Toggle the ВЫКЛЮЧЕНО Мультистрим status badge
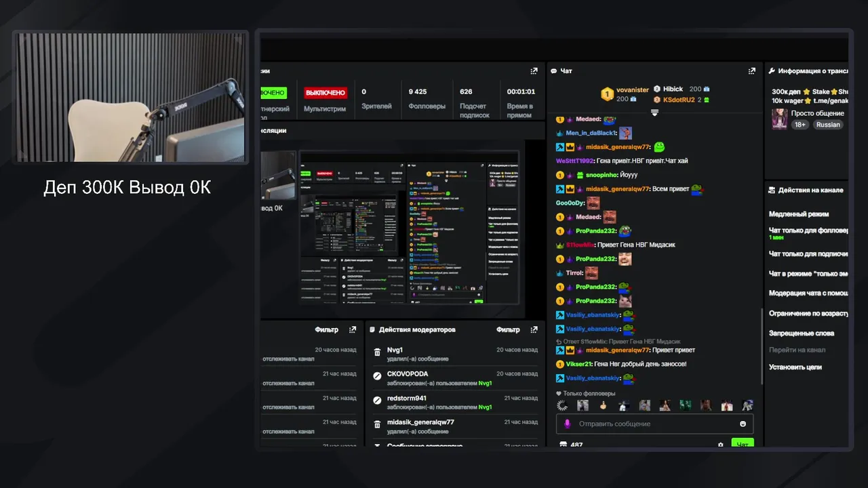 (x=325, y=93)
